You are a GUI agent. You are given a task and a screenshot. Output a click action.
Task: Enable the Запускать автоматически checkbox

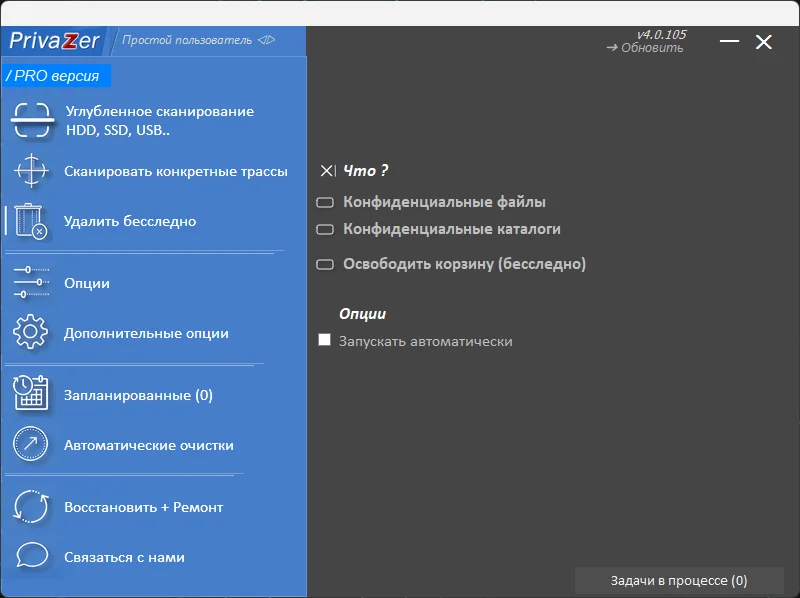coord(324,341)
